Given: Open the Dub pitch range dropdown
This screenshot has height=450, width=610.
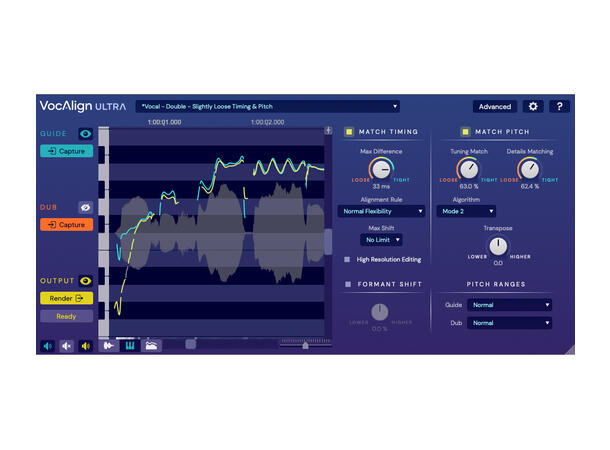Looking at the screenshot, I should 509,323.
